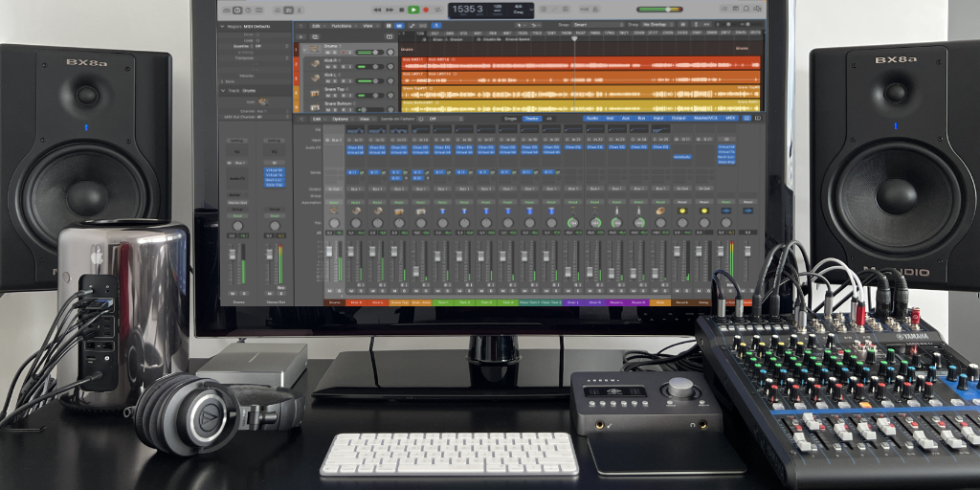980x490 pixels.
Task: Open the Functions menu in the tracks area
Action: [345, 26]
